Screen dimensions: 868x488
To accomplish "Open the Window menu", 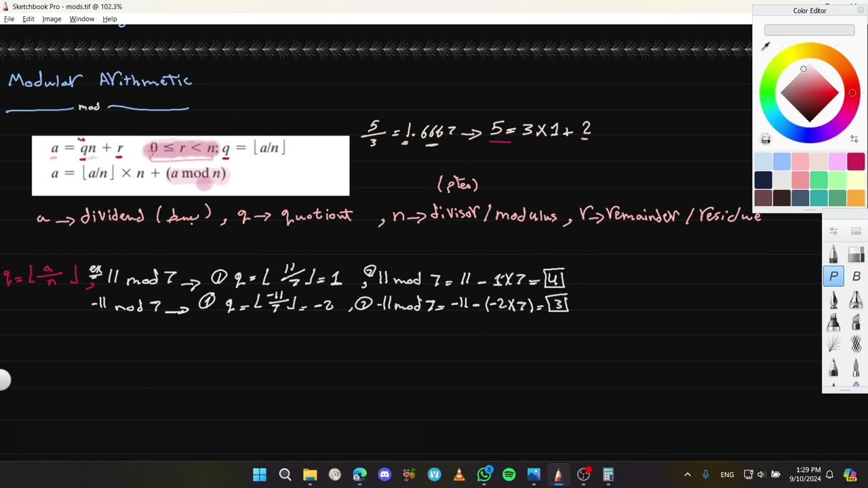I will [81, 19].
